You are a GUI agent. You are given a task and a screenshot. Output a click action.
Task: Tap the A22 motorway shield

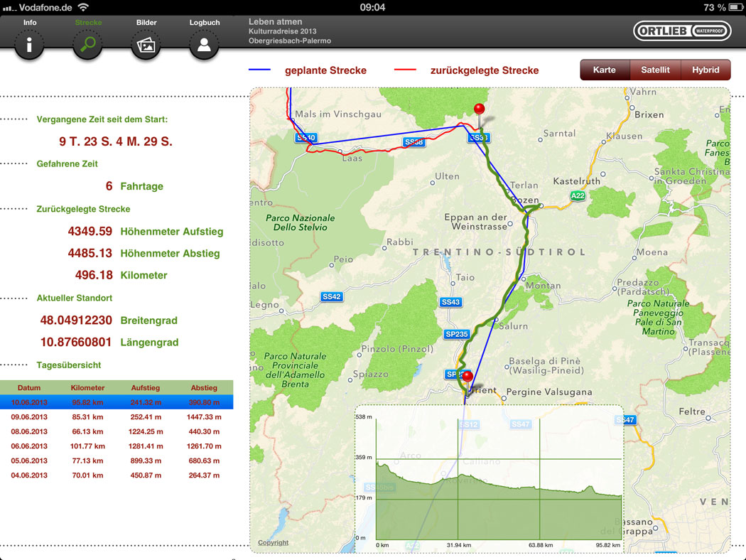pos(578,195)
